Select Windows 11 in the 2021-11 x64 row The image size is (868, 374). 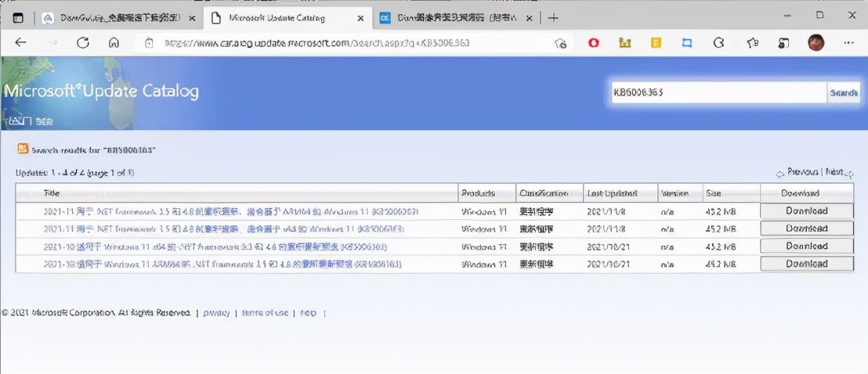pyautogui.click(x=484, y=228)
